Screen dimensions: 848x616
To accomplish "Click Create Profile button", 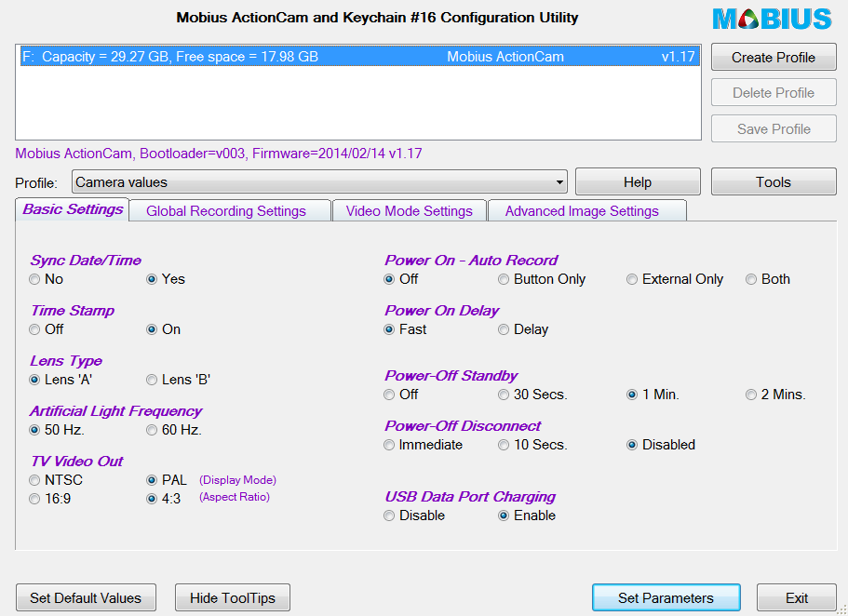I will pos(774,58).
